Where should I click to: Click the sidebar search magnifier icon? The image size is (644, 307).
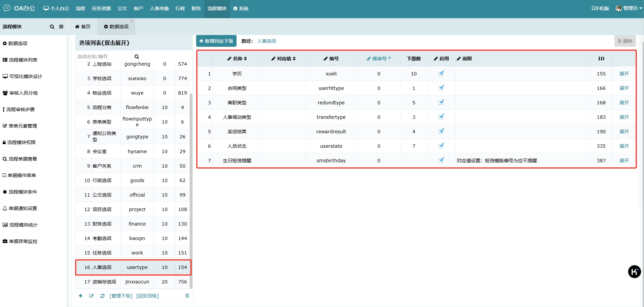click(x=52, y=27)
